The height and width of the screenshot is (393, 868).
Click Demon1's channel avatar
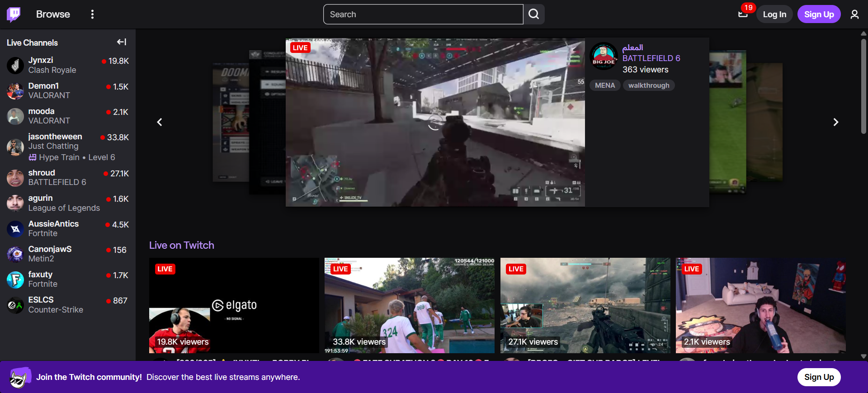click(15, 91)
